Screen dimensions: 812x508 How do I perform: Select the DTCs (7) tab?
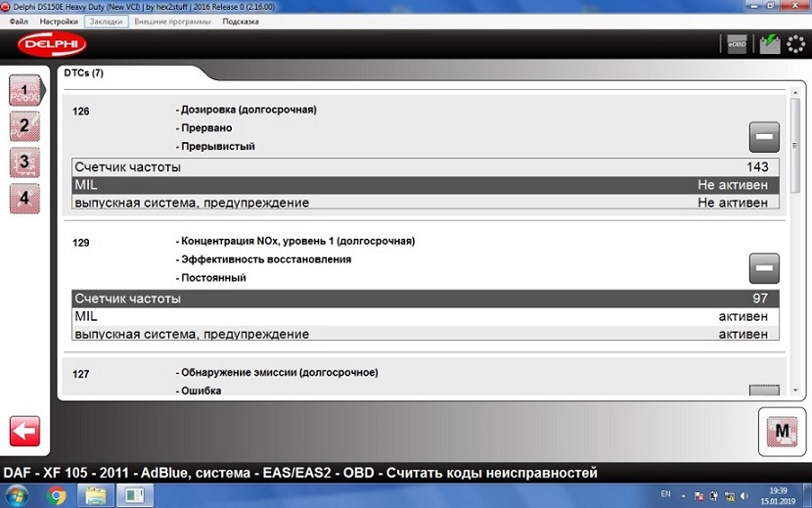point(84,73)
